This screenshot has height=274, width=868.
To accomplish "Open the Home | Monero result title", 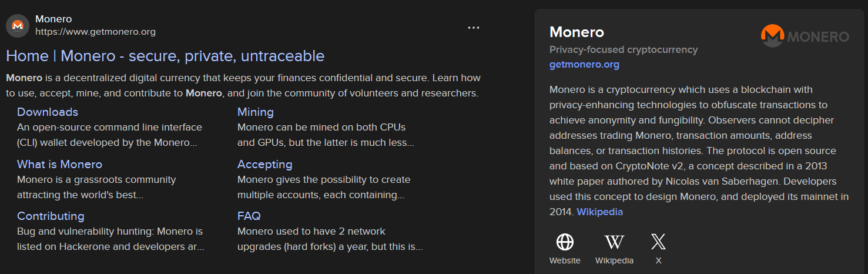I will [x=165, y=56].
